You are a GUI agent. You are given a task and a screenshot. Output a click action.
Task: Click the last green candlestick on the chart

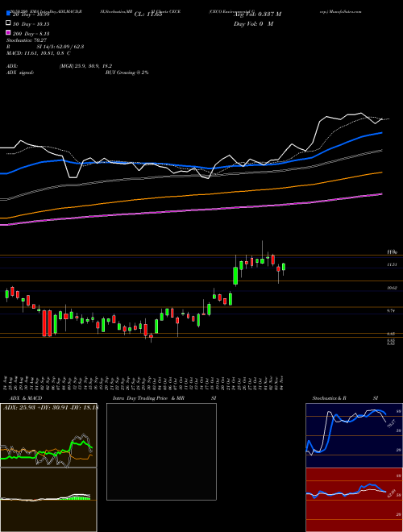284,267
